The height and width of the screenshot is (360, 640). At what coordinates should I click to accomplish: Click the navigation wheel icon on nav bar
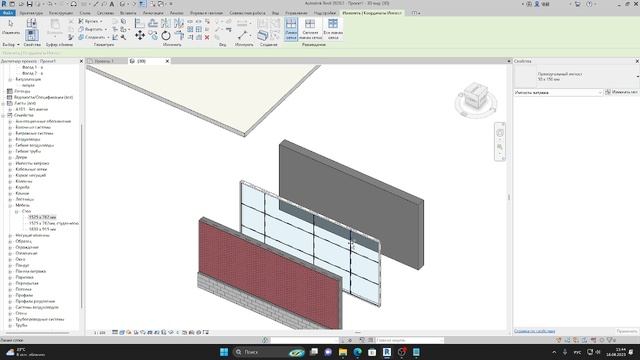point(500,133)
